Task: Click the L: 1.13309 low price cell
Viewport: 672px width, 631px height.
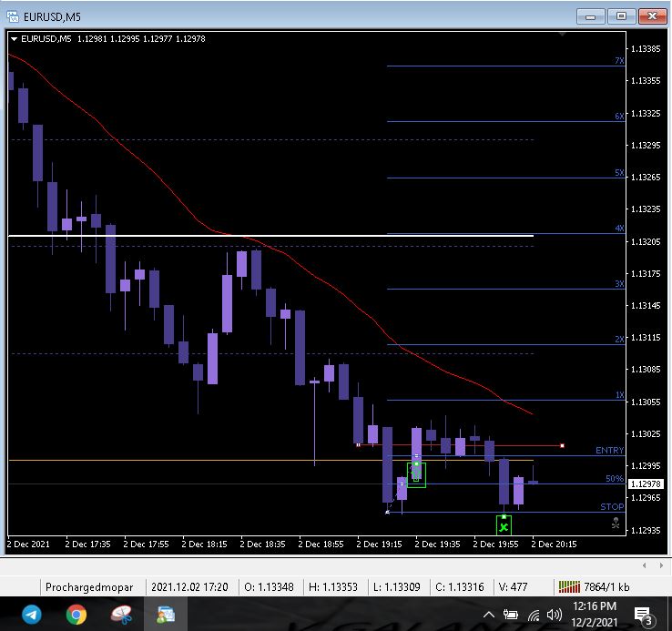Action: tap(396, 587)
